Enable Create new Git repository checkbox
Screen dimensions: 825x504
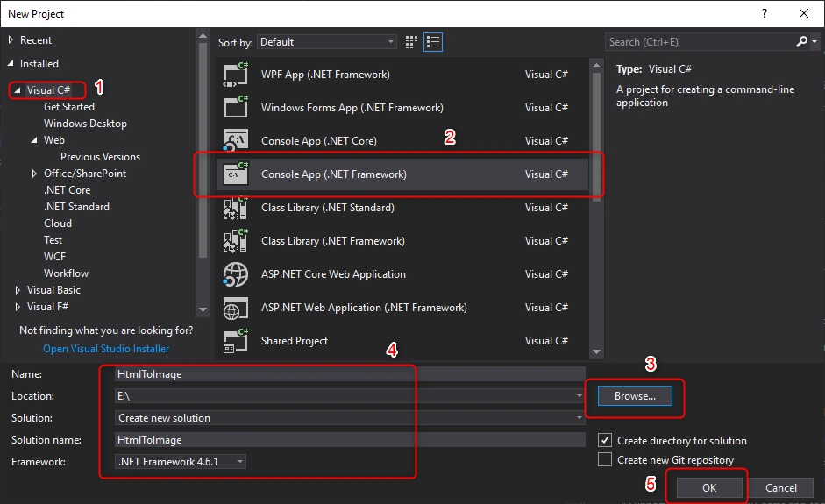605,460
